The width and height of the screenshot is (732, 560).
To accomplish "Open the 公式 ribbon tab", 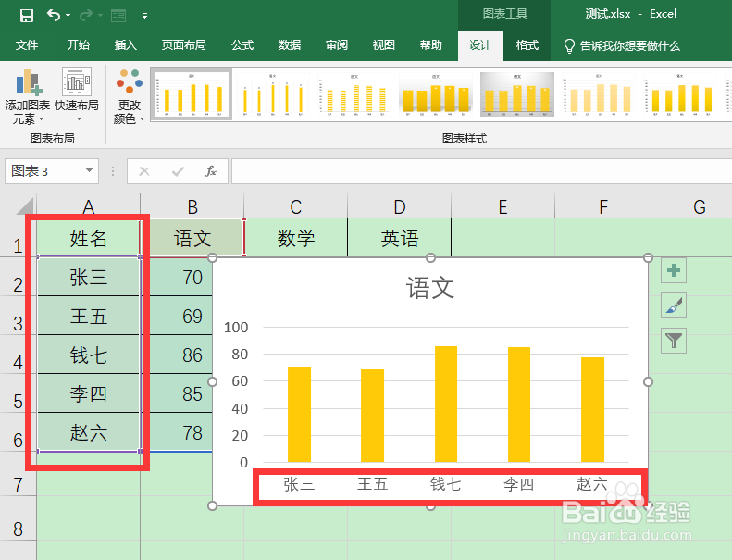I will 242,45.
